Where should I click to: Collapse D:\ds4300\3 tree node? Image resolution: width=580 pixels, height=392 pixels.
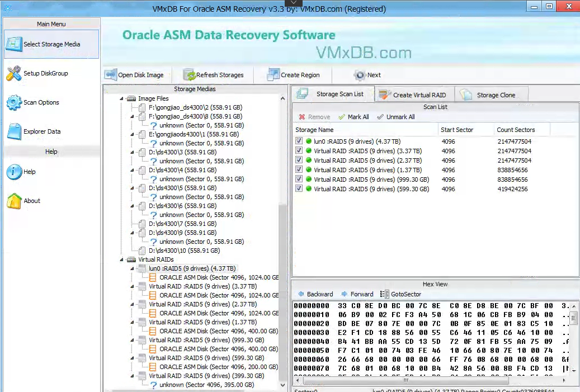coord(132,152)
